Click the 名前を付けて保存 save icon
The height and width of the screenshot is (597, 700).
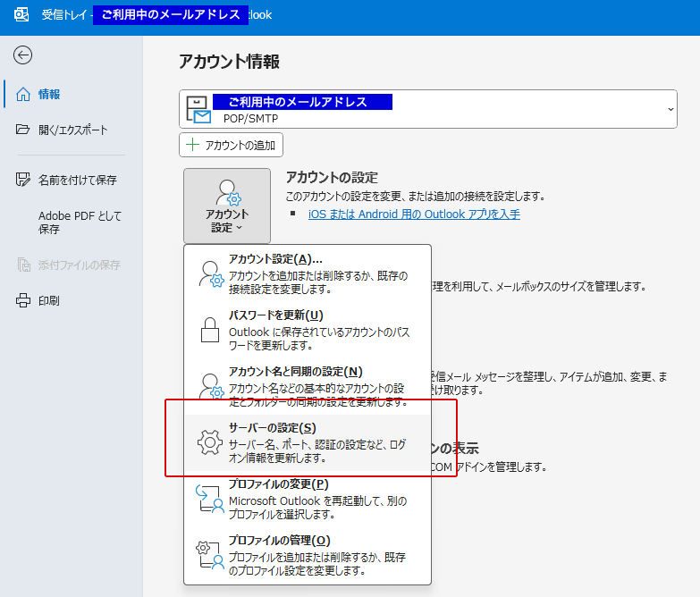[x=23, y=180]
